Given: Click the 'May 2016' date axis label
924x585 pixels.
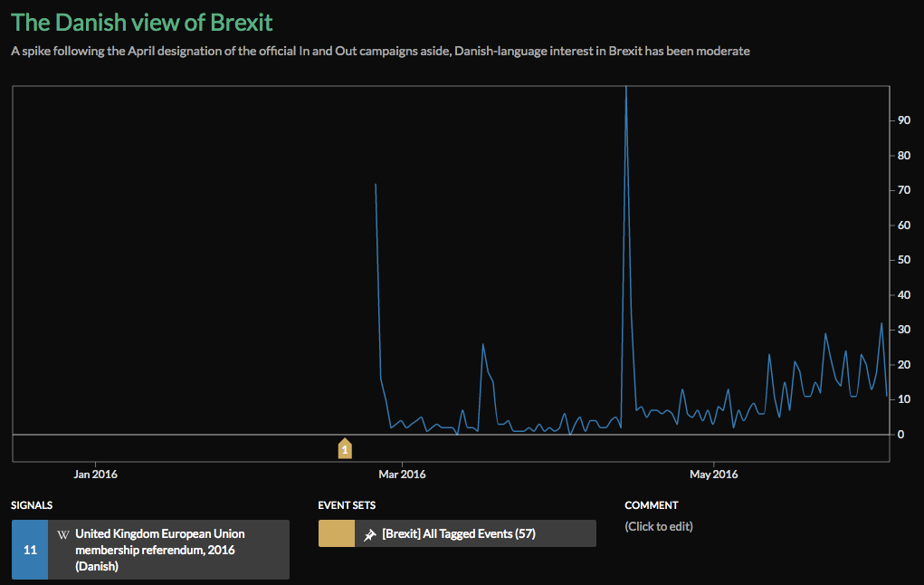Looking at the screenshot, I should click(714, 474).
